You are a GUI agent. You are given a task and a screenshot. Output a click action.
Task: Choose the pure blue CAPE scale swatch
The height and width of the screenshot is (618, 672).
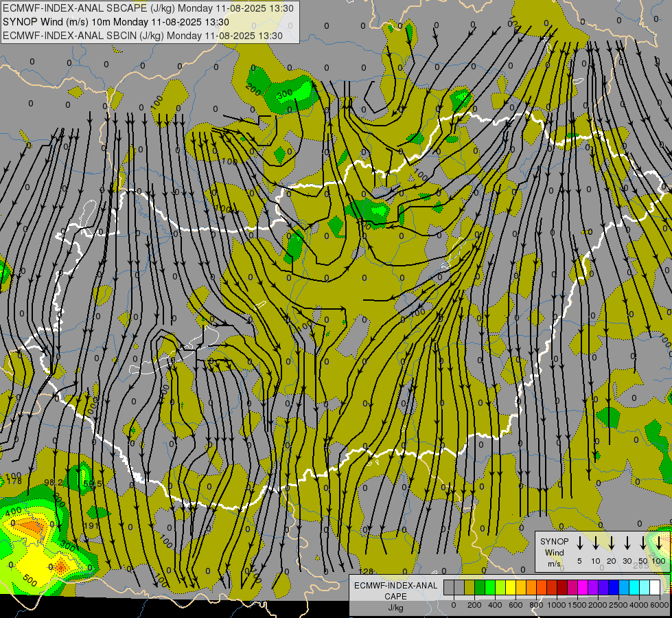pos(614,587)
